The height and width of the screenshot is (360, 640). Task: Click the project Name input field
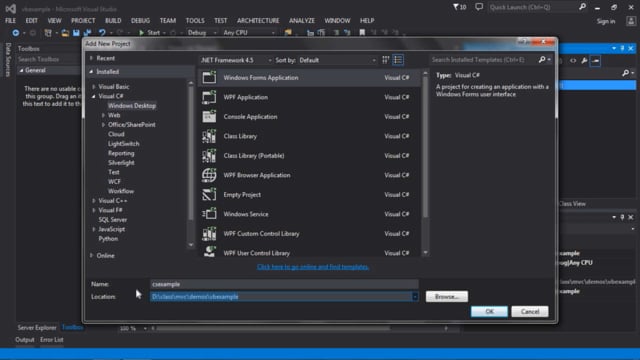pyautogui.click(x=284, y=284)
